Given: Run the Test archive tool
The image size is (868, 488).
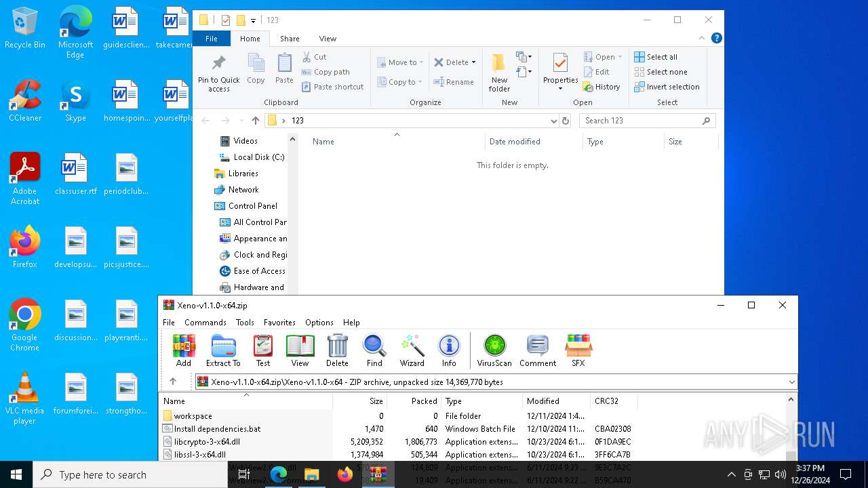Looking at the screenshot, I should (x=263, y=350).
